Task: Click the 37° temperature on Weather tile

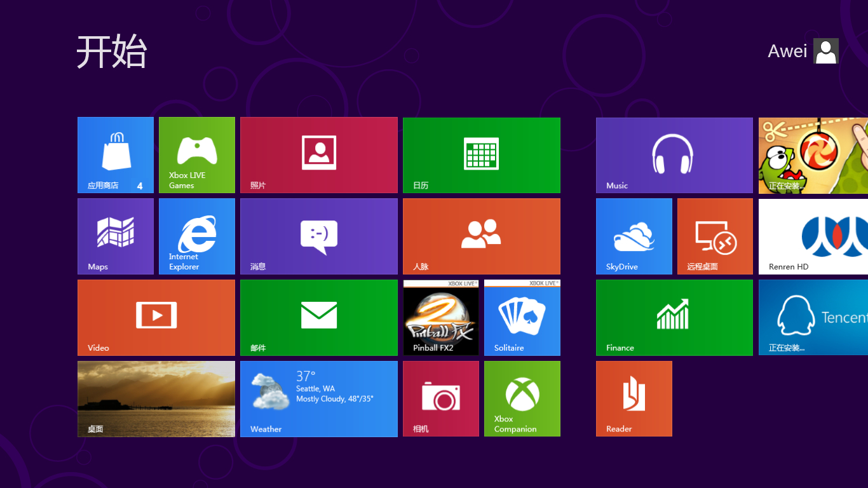Action: [x=306, y=376]
